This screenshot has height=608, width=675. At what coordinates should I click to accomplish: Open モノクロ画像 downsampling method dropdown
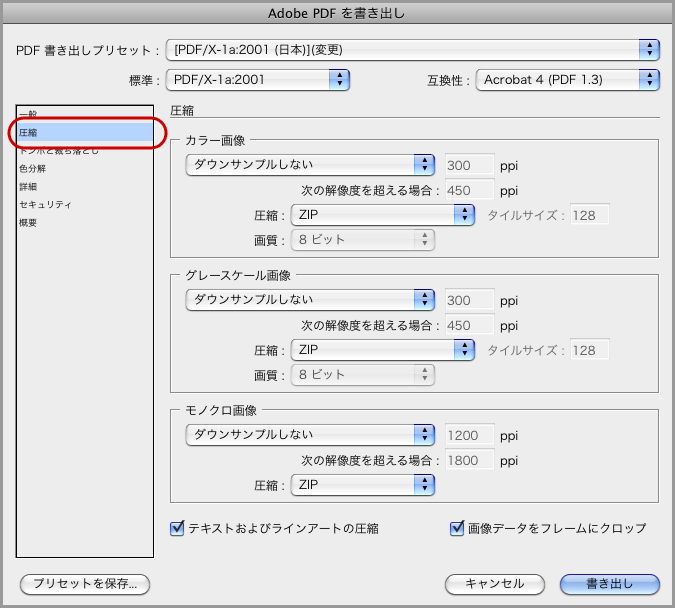coord(310,434)
